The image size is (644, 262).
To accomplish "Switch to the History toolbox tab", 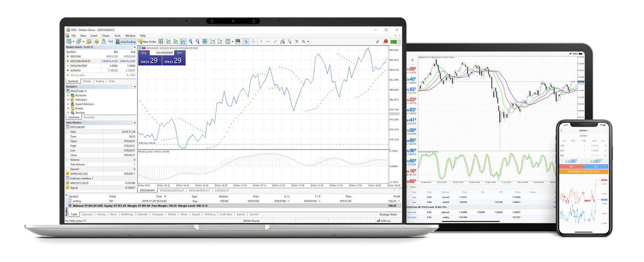I will [101, 214].
